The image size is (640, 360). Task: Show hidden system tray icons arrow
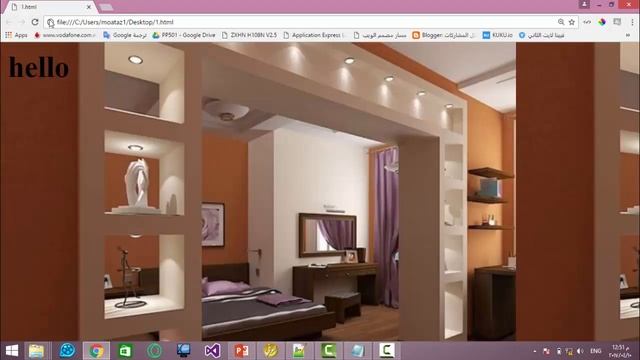pyautogui.click(x=535, y=351)
